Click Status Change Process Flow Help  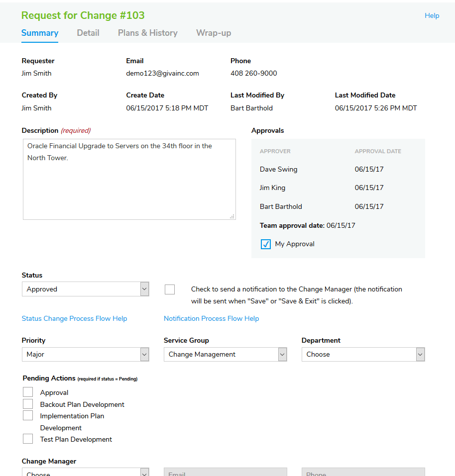[x=74, y=318]
